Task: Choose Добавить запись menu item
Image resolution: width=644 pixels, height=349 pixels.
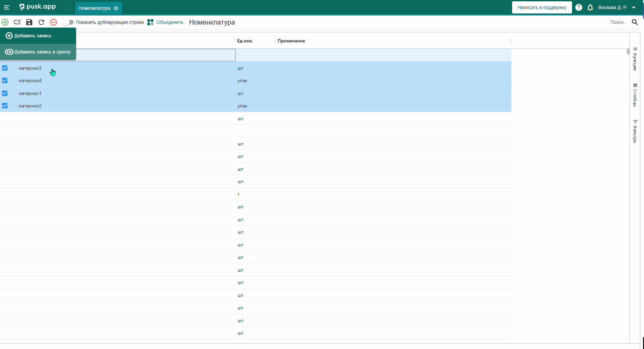Action: (x=38, y=36)
